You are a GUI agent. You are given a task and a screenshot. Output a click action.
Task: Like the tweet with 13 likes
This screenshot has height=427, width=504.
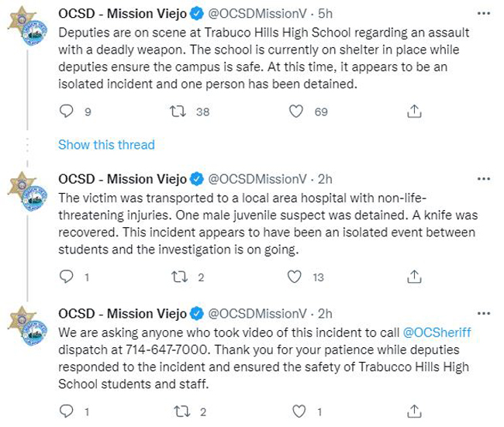click(294, 277)
